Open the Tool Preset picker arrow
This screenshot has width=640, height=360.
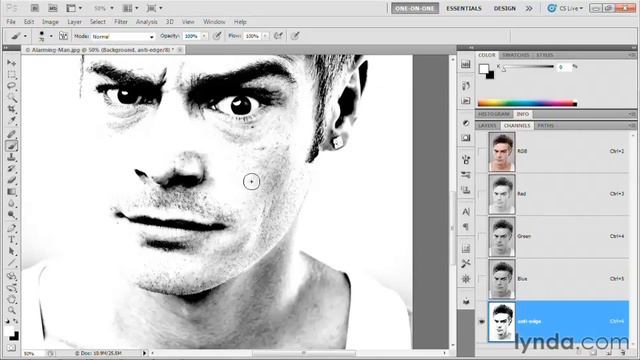click(x=25, y=36)
